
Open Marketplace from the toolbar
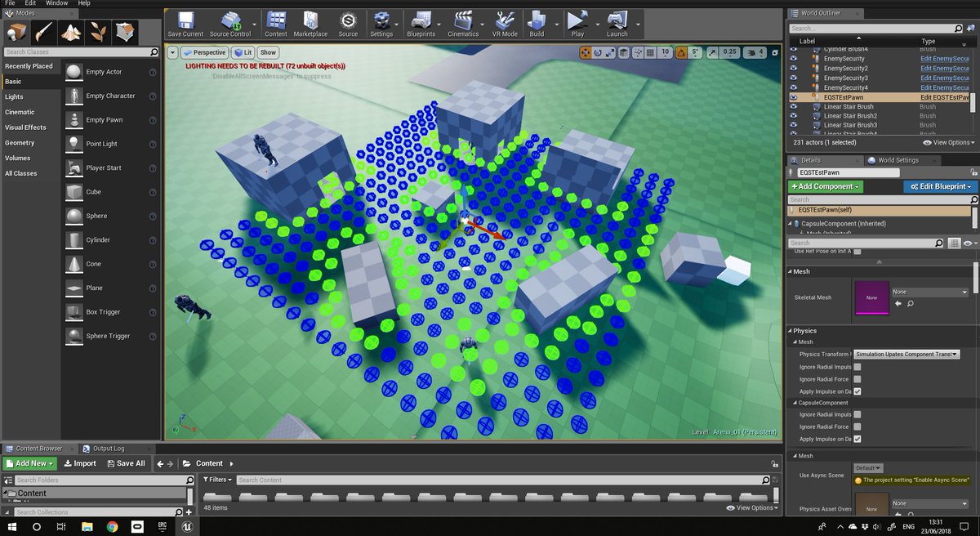[x=310, y=24]
